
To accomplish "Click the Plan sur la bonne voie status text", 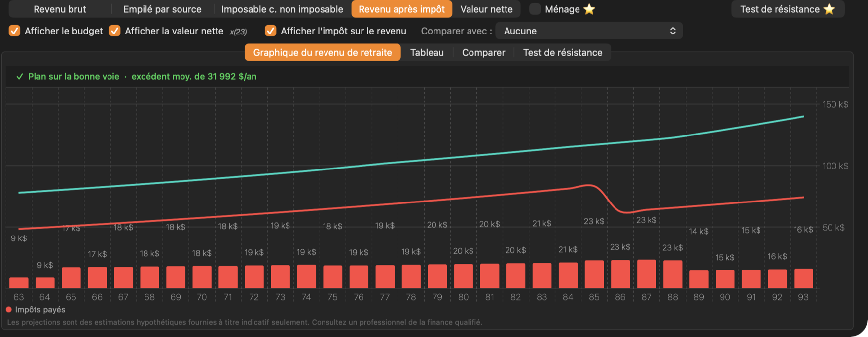I will coord(73,77).
